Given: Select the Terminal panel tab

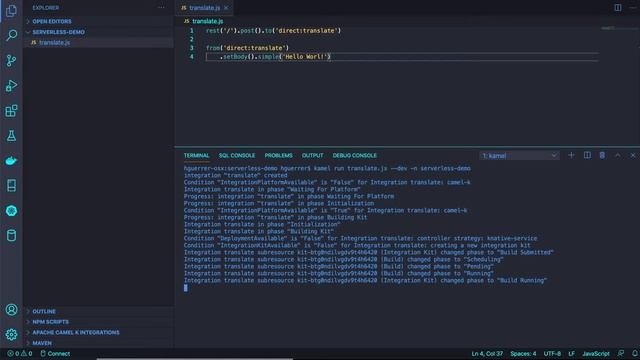Looking at the screenshot, I should click(196, 156).
